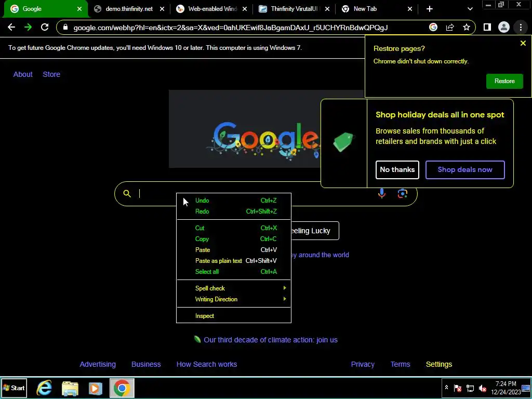532x399 pixels.
Task: Click Shop deals now
Action: tap(465, 170)
